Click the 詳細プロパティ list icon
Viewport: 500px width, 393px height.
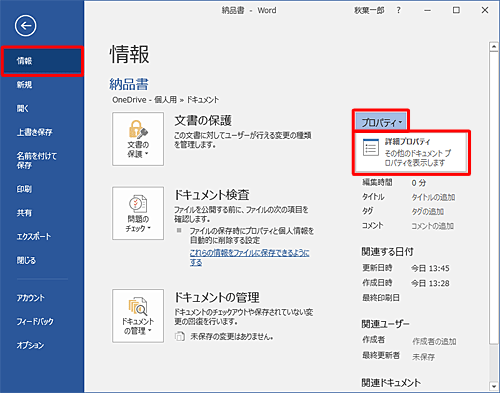[371, 147]
